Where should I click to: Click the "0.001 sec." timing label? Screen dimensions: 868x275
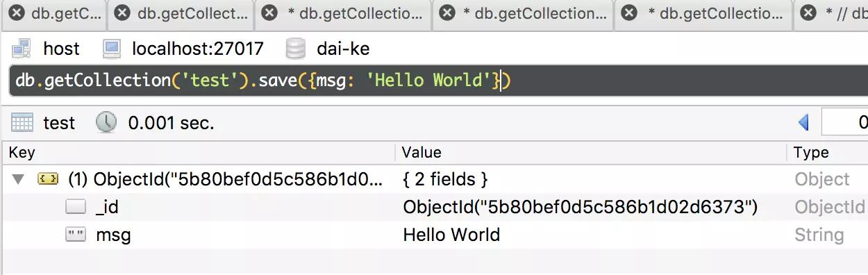coord(172,124)
